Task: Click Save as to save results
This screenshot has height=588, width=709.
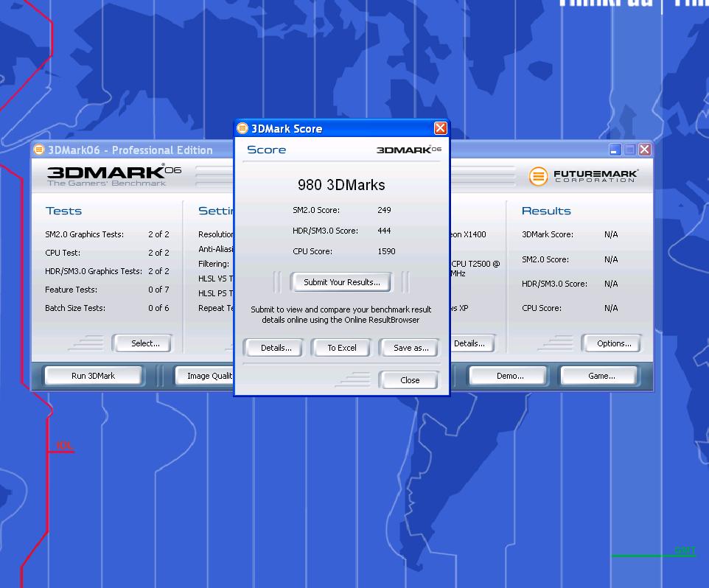Action: click(411, 348)
